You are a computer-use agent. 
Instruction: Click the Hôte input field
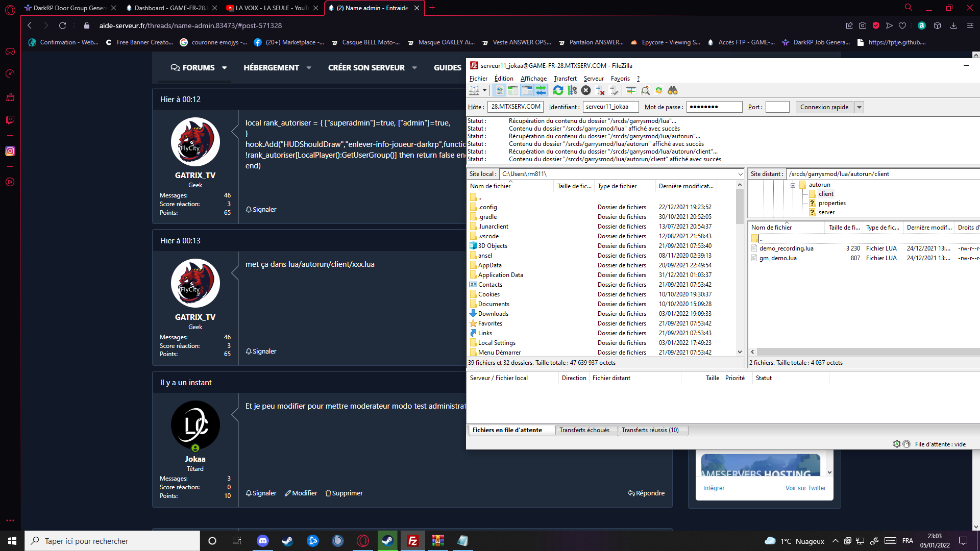tap(516, 107)
